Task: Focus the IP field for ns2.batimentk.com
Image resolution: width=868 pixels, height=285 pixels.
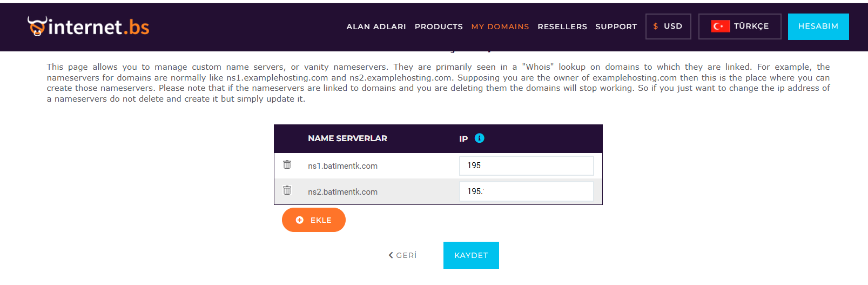Action: [x=527, y=191]
